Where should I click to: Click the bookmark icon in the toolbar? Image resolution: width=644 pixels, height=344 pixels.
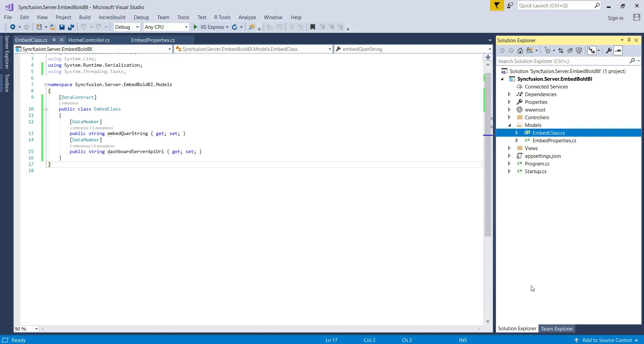(313, 27)
